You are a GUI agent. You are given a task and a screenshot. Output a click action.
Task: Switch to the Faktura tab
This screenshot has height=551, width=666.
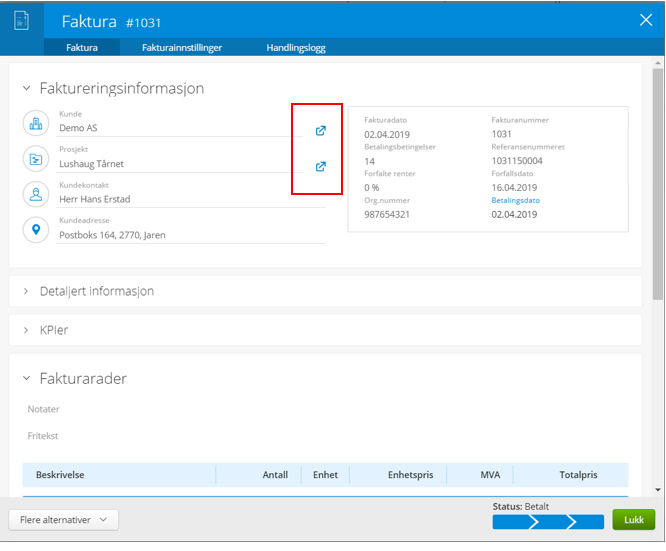(82, 48)
